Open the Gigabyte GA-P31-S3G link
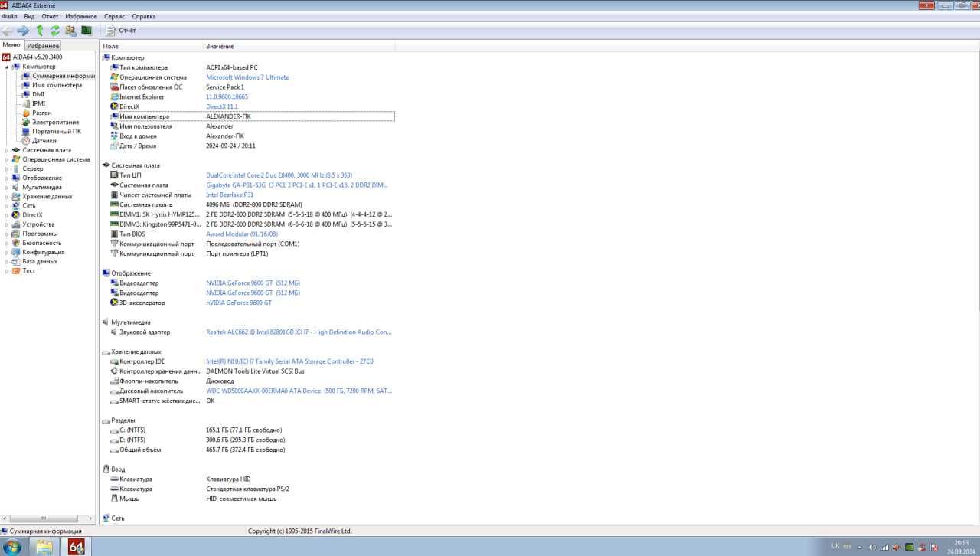The height and width of the screenshot is (556, 980). [297, 185]
